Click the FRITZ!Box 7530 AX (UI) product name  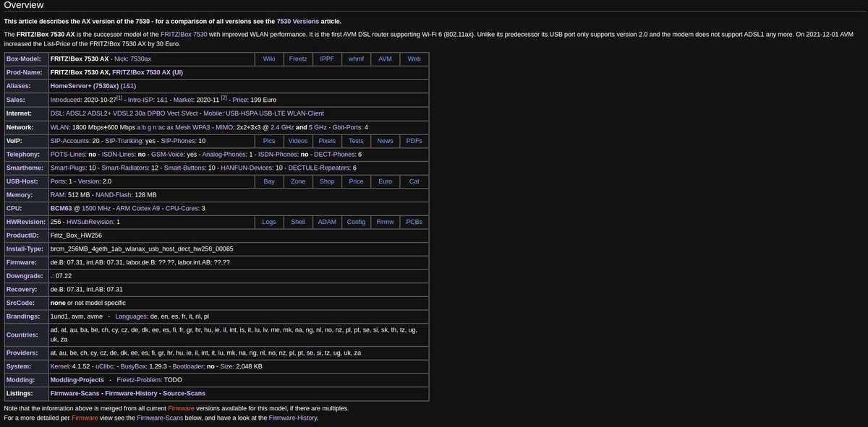tap(148, 72)
